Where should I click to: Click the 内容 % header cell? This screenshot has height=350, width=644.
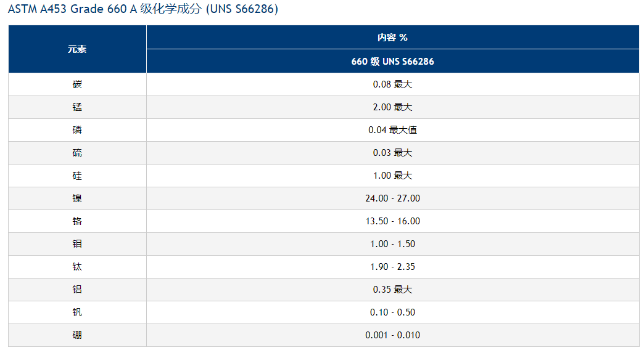point(393,38)
